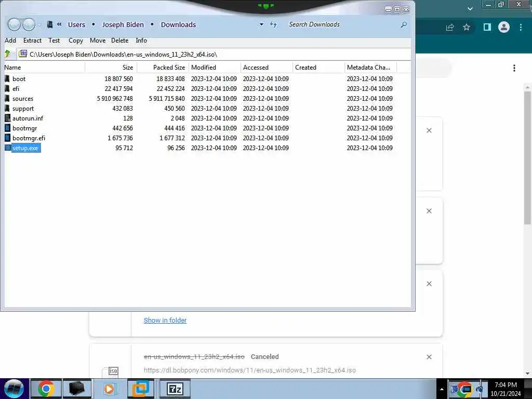Click the ISO icon in the address bar

pos(23,54)
